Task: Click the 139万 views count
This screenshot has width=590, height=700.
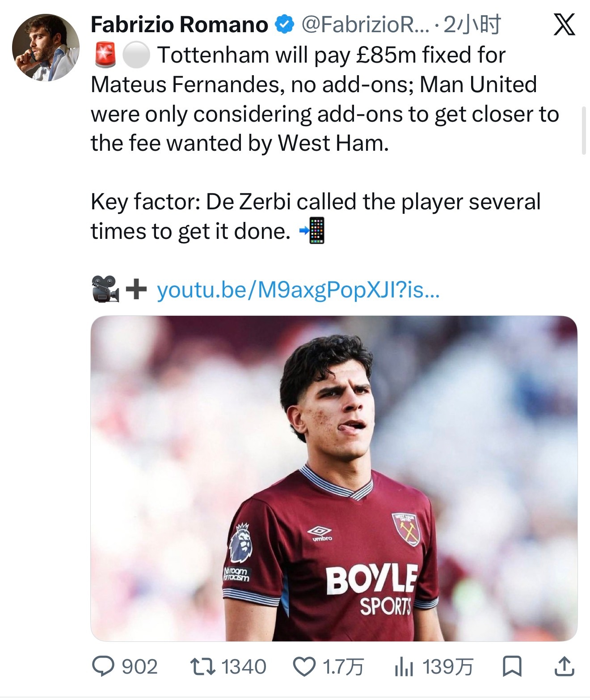Action: tap(447, 667)
